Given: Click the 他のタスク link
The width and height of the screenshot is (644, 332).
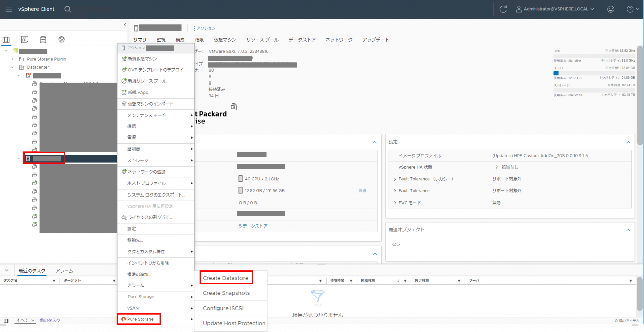Looking at the screenshot, I should point(50,320).
